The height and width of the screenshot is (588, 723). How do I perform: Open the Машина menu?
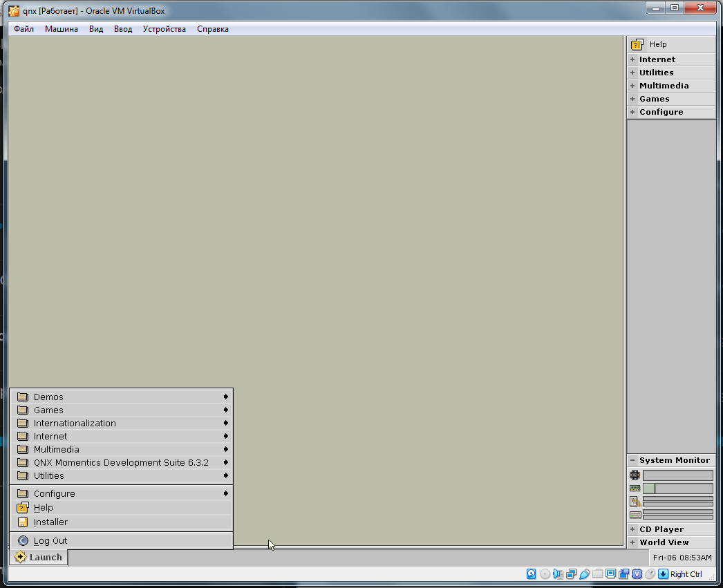[62, 29]
